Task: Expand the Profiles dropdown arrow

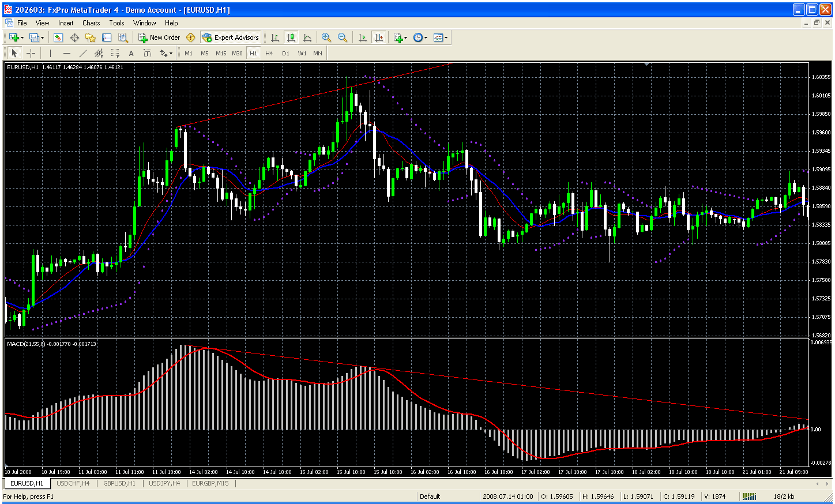Action: click(43, 37)
